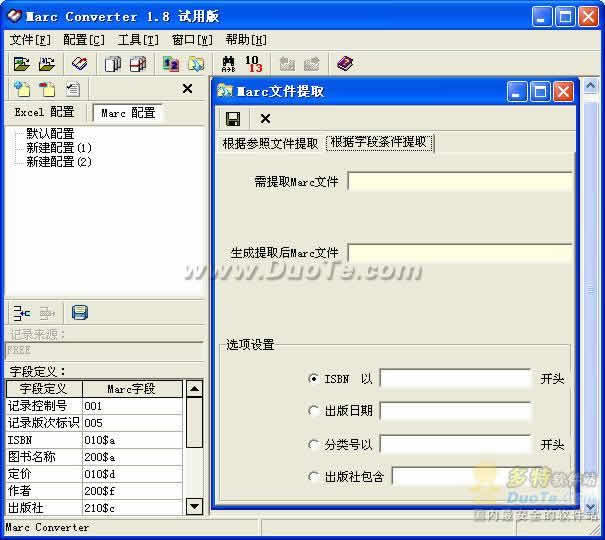Click the 分类号以 text field
Image resolution: width=605 pixels, height=540 pixels.
455,445
